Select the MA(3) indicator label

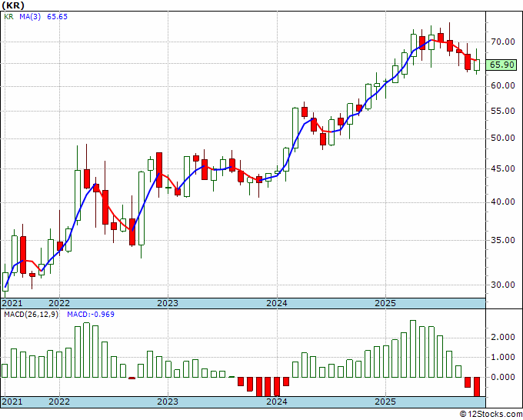(x=30, y=17)
